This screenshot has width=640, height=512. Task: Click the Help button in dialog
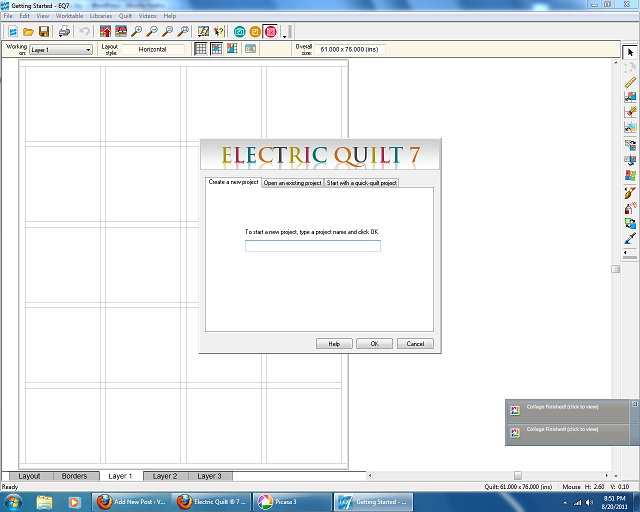334,344
